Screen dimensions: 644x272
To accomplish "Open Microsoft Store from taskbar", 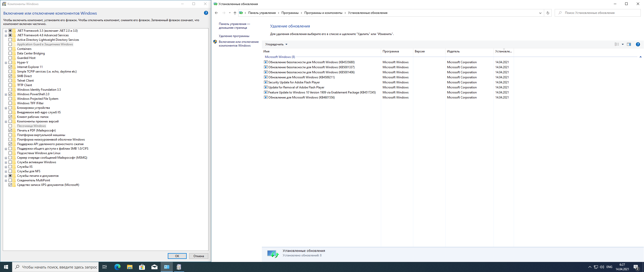I will (x=142, y=267).
